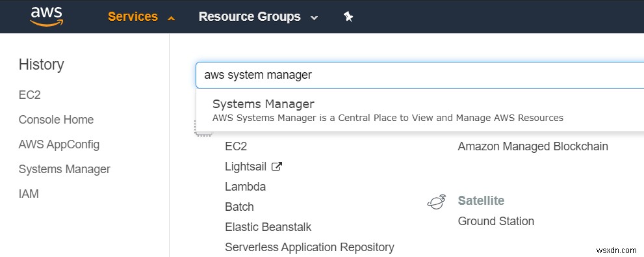Open Amazon Managed Blockchain
The height and width of the screenshot is (257, 644).
click(x=533, y=146)
